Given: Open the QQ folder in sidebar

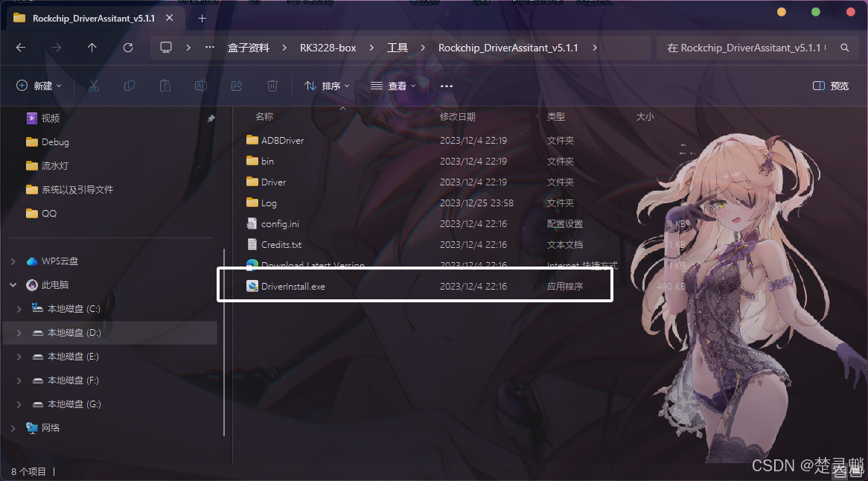Looking at the screenshot, I should click(48, 213).
